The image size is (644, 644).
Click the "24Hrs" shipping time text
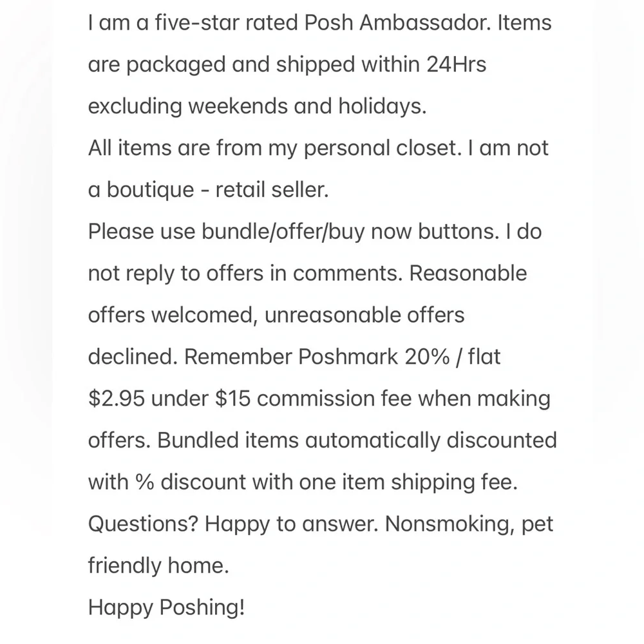(456, 65)
